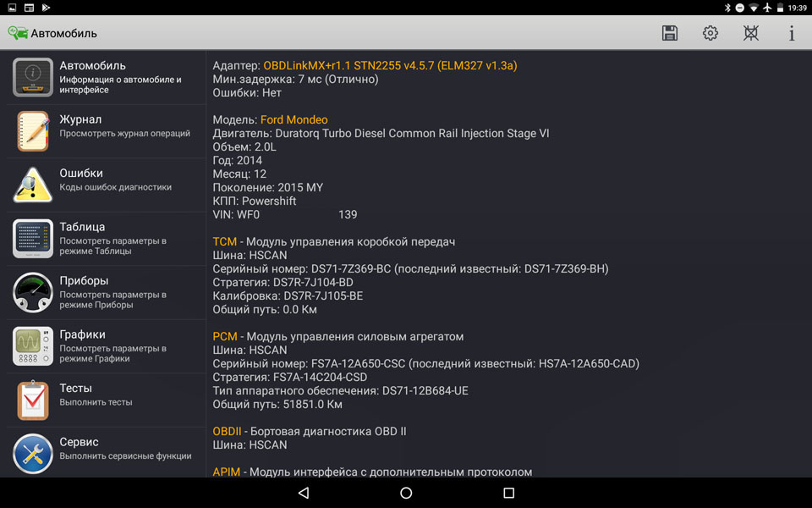Open the info icon in top bar
The image size is (812, 508).
792,33
